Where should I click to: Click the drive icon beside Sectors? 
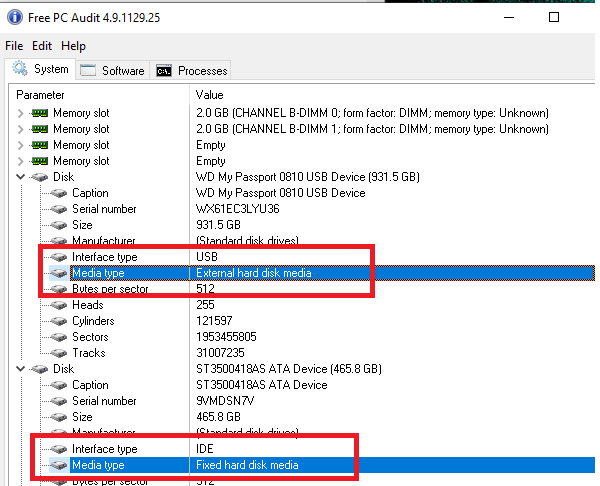tap(59, 338)
